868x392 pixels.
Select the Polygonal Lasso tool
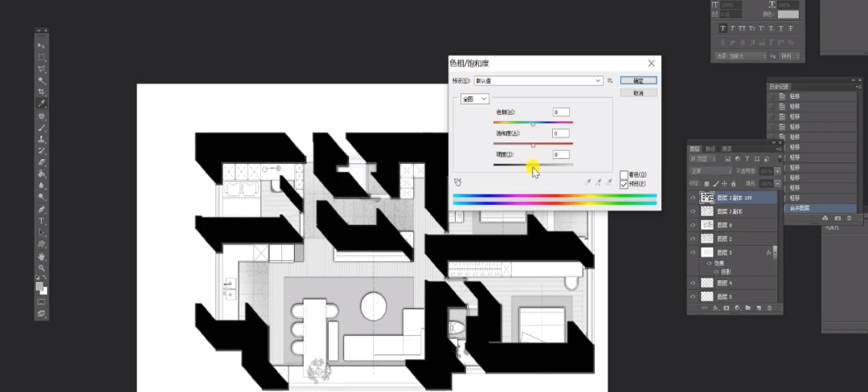pos(42,68)
